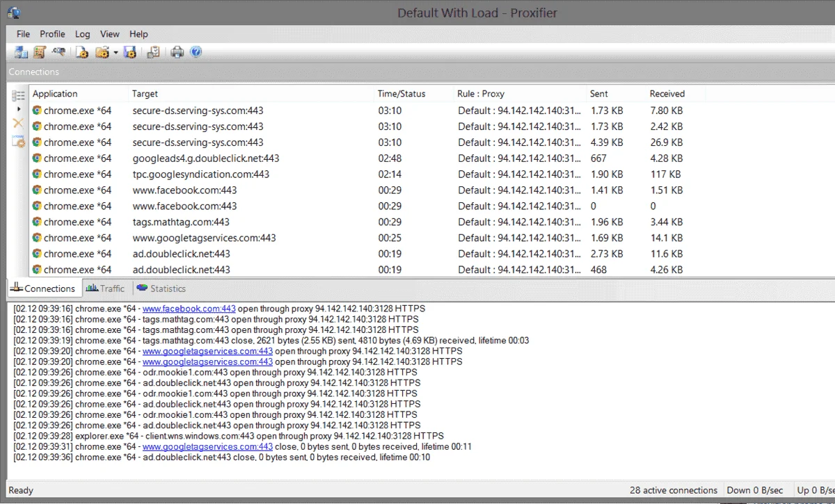Select www.googletagservices.com:443 target in connections list
835x504 pixels.
click(x=204, y=238)
